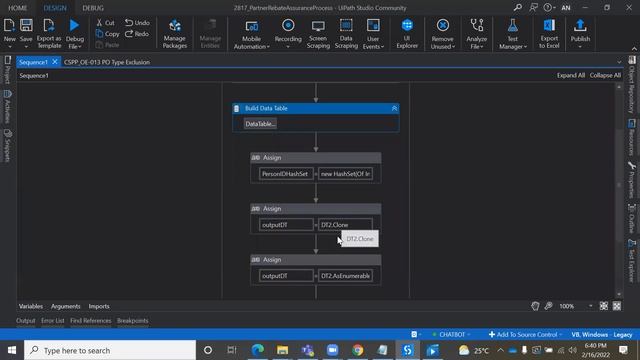Copy the selected activity
Screen dimensions: 640x360
108,33
